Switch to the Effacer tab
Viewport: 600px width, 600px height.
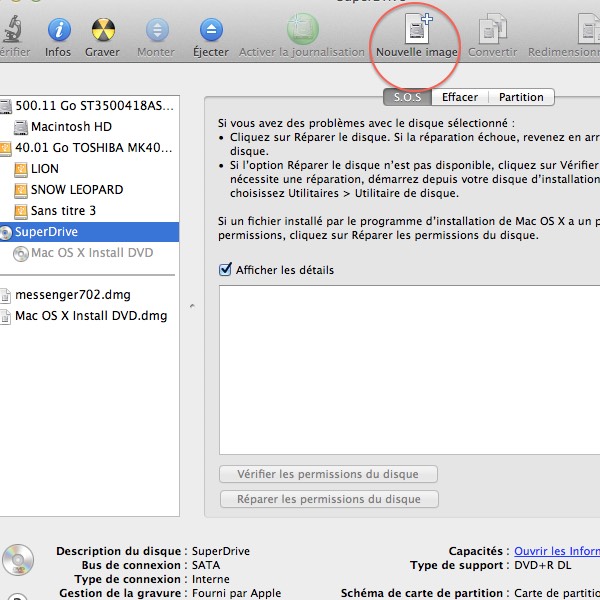tap(460, 97)
